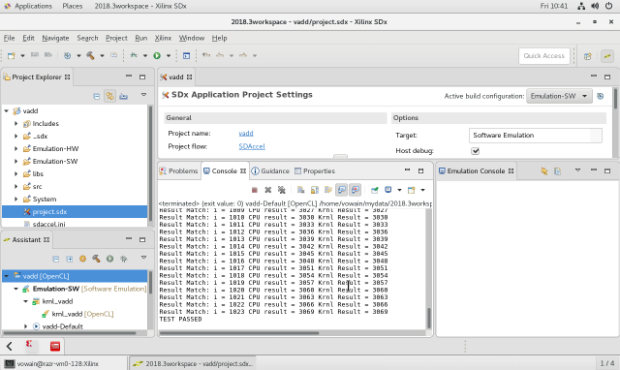
Task: Open Display Selected Console dropdown arrow
Action: [x=399, y=191]
